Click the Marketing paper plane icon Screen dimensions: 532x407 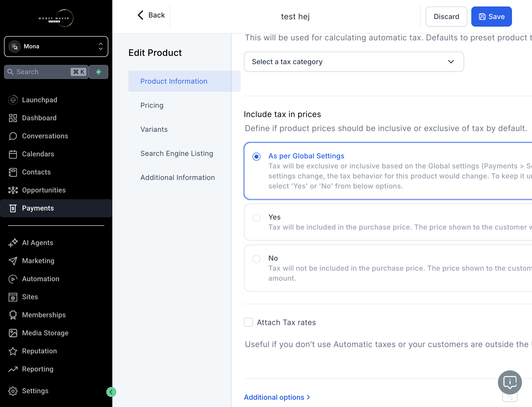click(x=13, y=261)
